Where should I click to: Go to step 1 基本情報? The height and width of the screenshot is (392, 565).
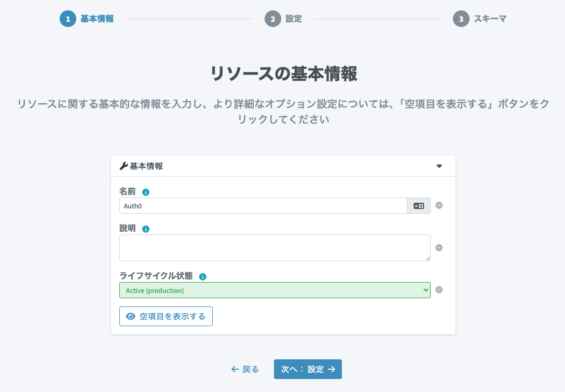[87, 19]
